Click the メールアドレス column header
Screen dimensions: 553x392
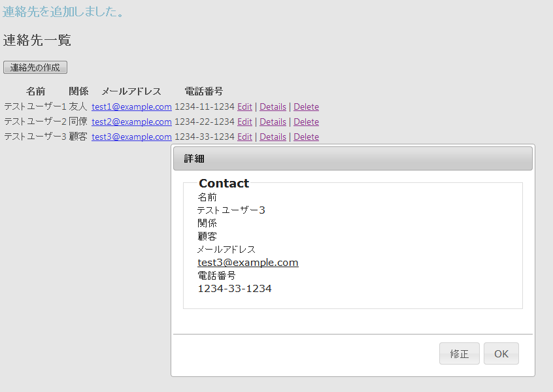tap(131, 91)
